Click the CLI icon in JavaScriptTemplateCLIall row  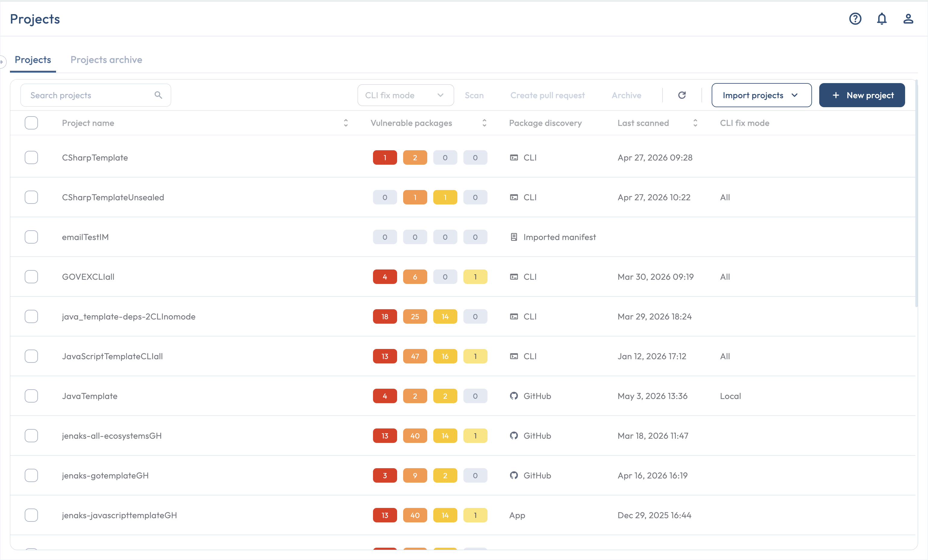514,356
